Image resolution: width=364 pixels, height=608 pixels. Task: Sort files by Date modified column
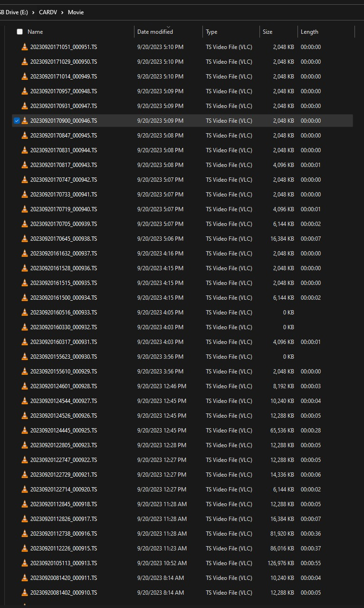tap(155, 32)
